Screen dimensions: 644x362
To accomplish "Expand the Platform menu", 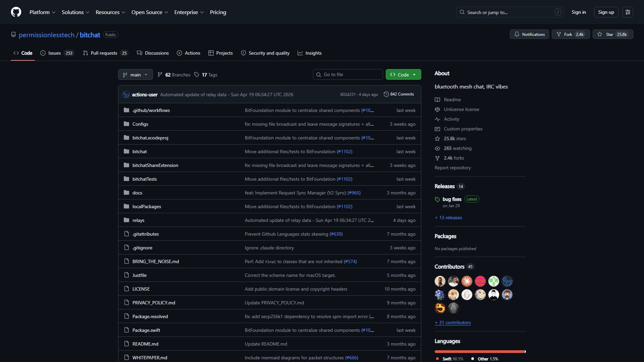I will [42, 12].
